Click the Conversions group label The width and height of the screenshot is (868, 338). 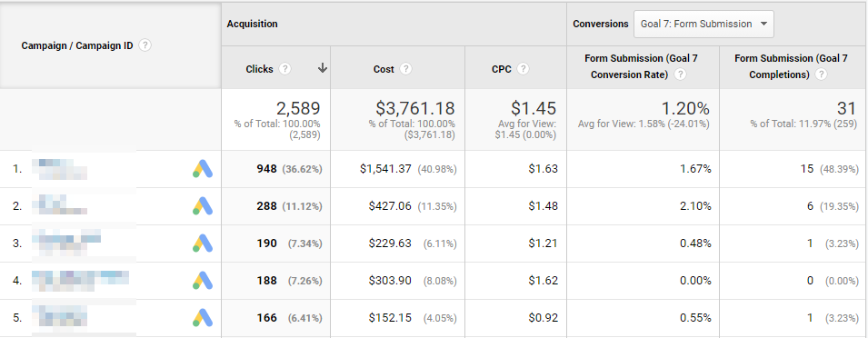click(601, 24)
